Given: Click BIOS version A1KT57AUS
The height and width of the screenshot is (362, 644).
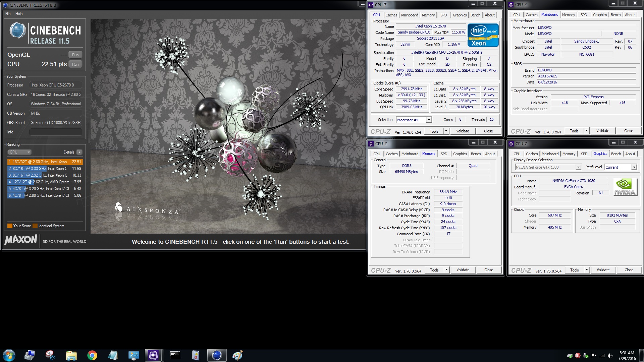Looking at the screenshot, I should tap(586, 76).
